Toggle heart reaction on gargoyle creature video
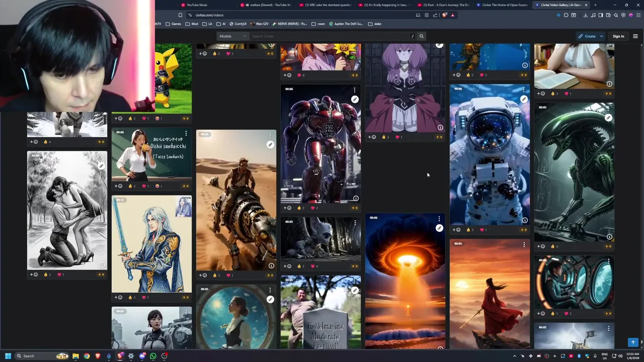 (x=314, y=266)
